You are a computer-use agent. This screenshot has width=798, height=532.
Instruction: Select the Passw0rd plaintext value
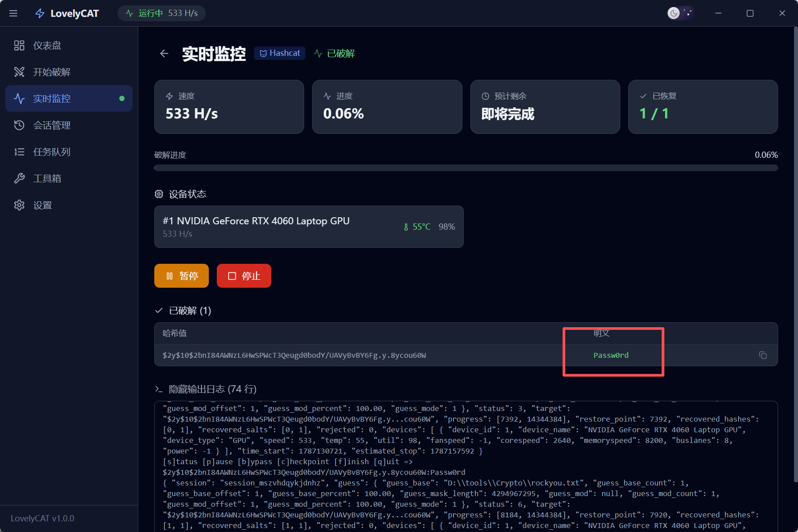tap(611, 355)
